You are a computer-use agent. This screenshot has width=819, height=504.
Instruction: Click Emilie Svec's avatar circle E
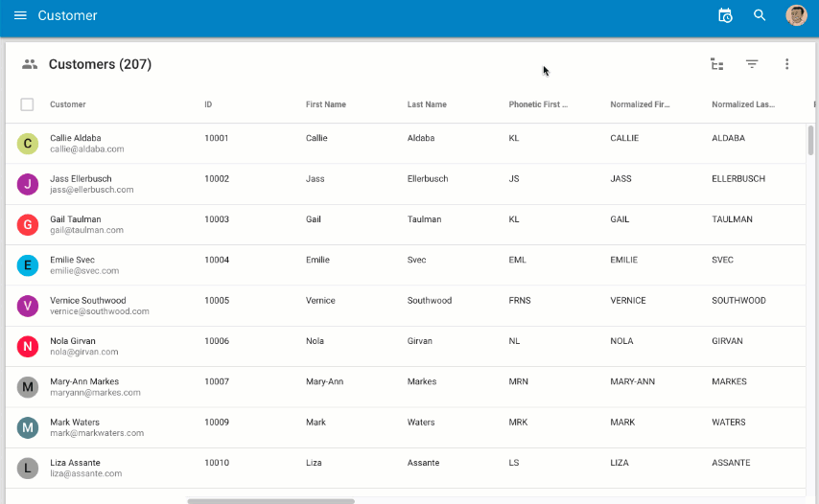[28, 265]
